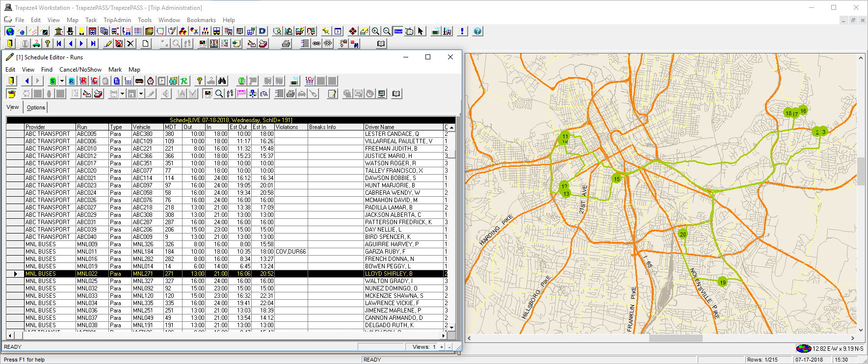Click the Vehicle column header
Screen dimensions: 868x364
click(x=147, y=127)
